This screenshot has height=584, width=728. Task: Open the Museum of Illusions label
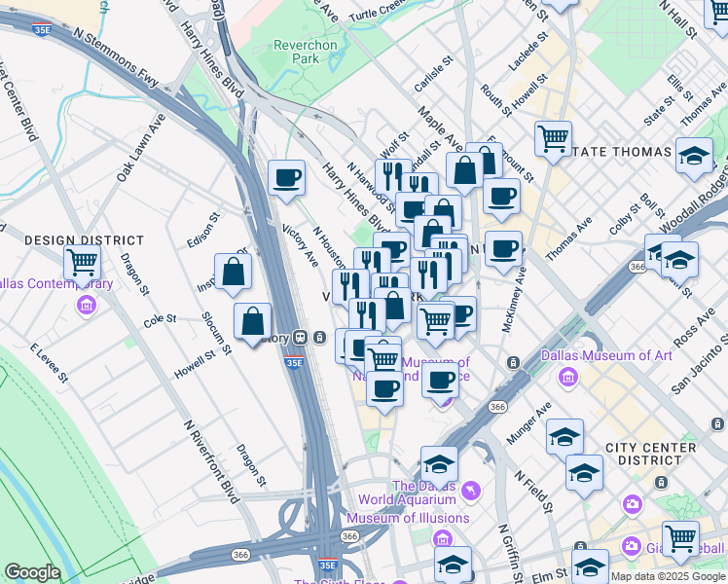[x=408, y=518]
